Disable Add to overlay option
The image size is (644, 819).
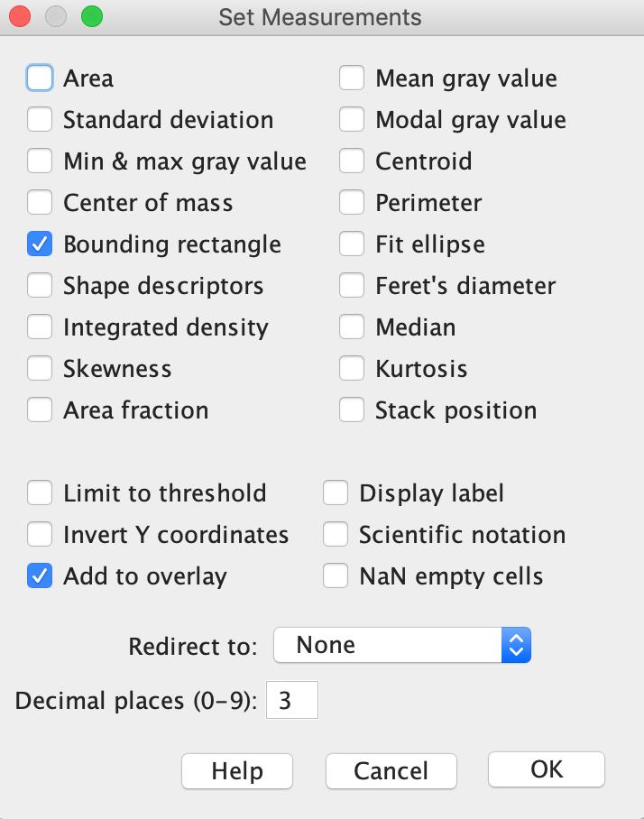tap(40, 576)
